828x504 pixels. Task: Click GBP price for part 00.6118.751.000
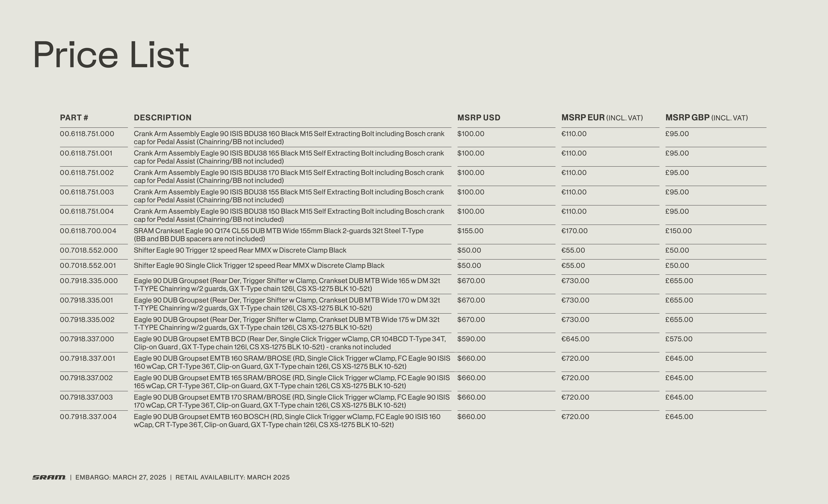click(x=677, y=134)
